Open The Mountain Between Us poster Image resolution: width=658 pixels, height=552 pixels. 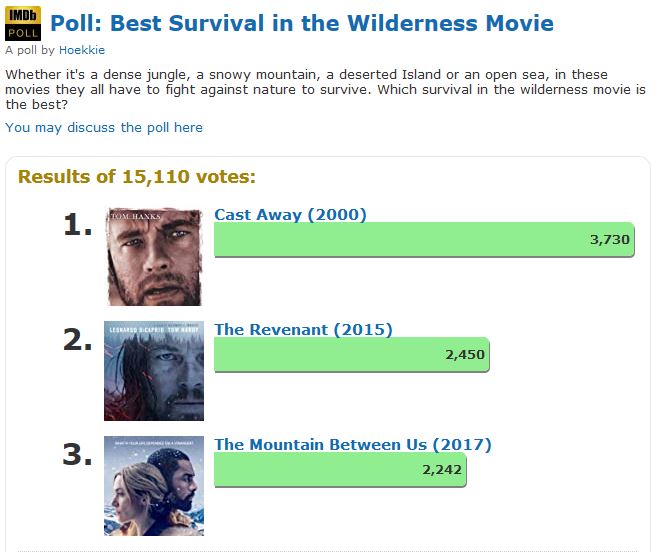click(153, 486)
